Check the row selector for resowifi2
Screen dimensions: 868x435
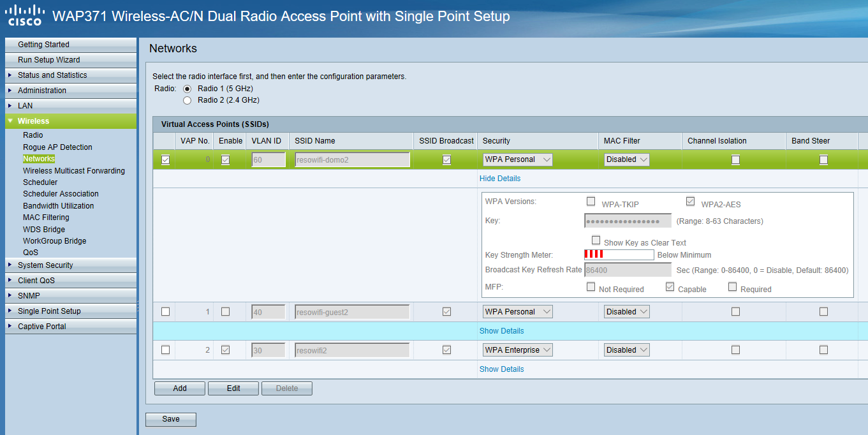coord(166,350)
